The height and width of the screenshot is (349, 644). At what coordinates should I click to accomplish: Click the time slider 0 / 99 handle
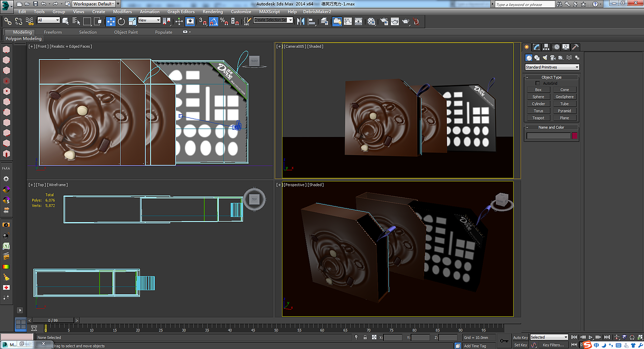pos(53,320)
